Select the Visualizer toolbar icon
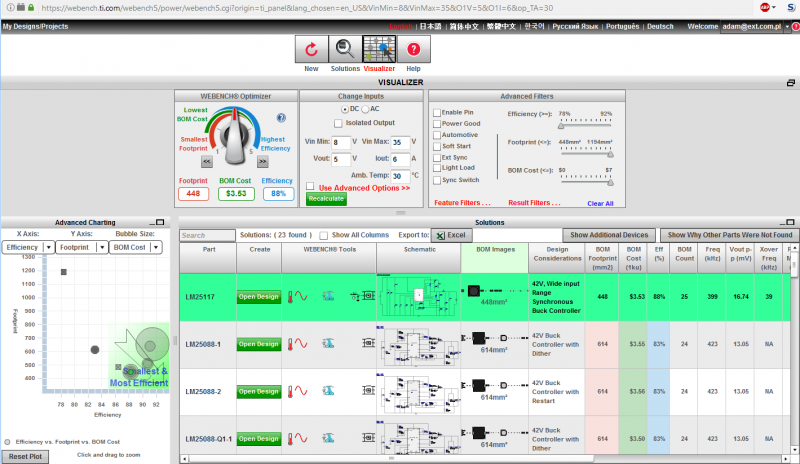The image size is (800, 464). pos(379,50)
